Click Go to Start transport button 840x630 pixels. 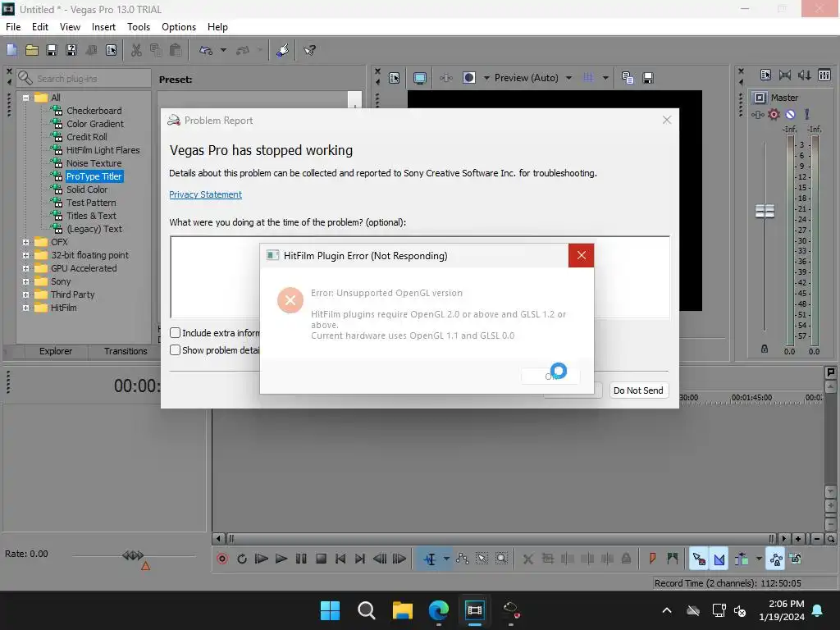pyautogui.click(x=340, y=559)
